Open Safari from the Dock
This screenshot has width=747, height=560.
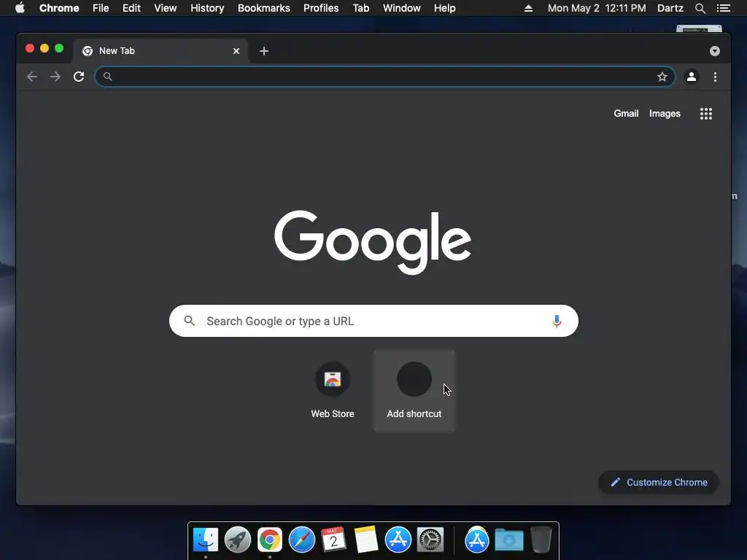click(302, 540)
